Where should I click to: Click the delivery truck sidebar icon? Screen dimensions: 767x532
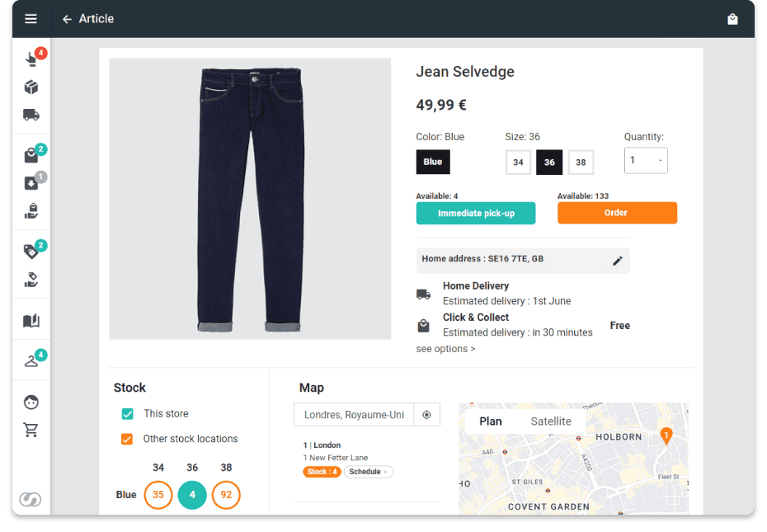coord(31,115)
